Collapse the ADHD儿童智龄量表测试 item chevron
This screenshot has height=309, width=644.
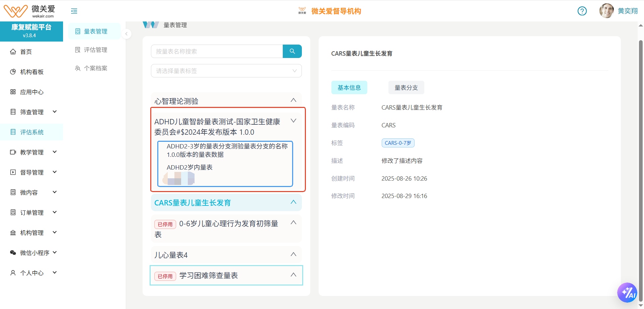[x=293, y=121]
